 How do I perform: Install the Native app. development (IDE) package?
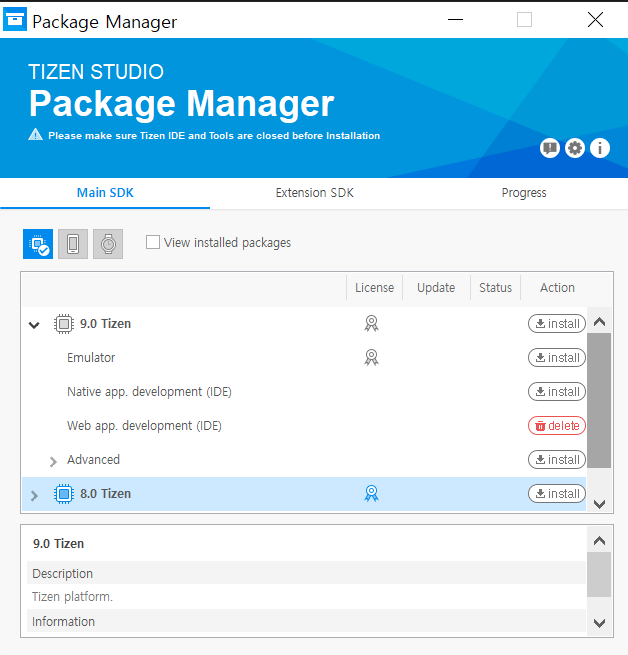557,392
